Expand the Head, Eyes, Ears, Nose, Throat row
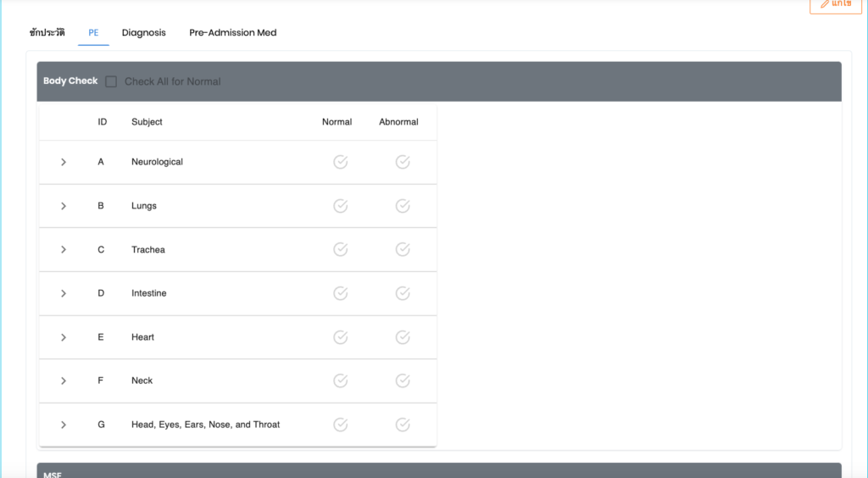This screenshot has height=478, width=868. coord(64,425)
